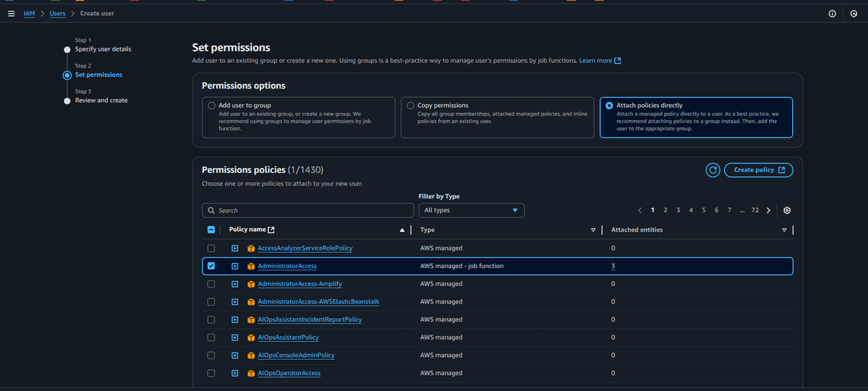
Task: Expand the AccessAnalyzerServiceRolePolicy row details
Action: [235, 248]
